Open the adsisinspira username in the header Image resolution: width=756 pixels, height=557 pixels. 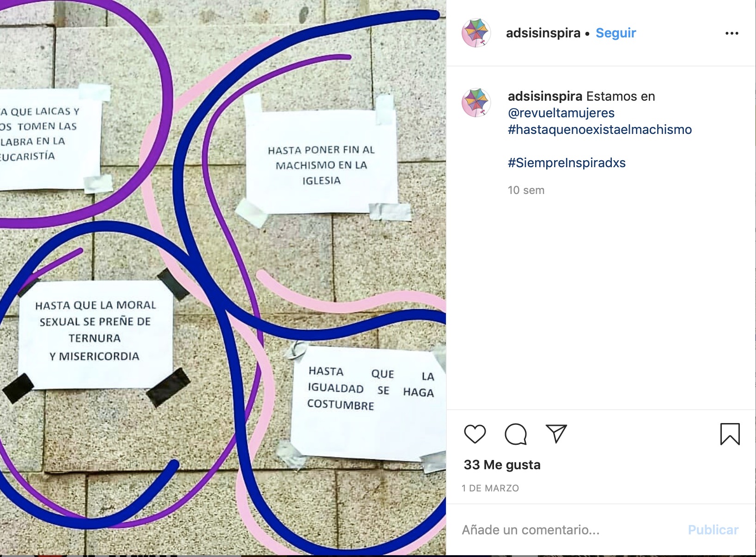click(543, 33)
